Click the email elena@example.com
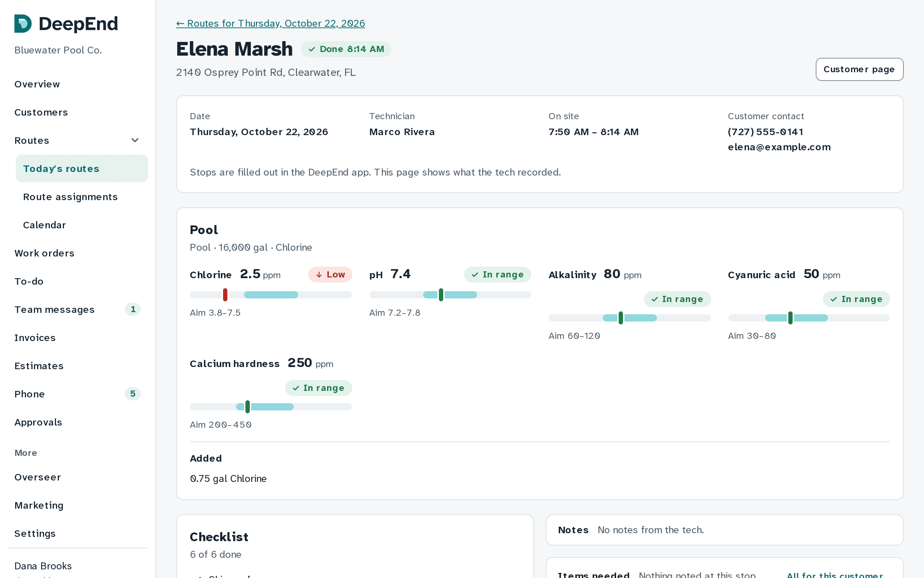924x578 pixels. 779,147
